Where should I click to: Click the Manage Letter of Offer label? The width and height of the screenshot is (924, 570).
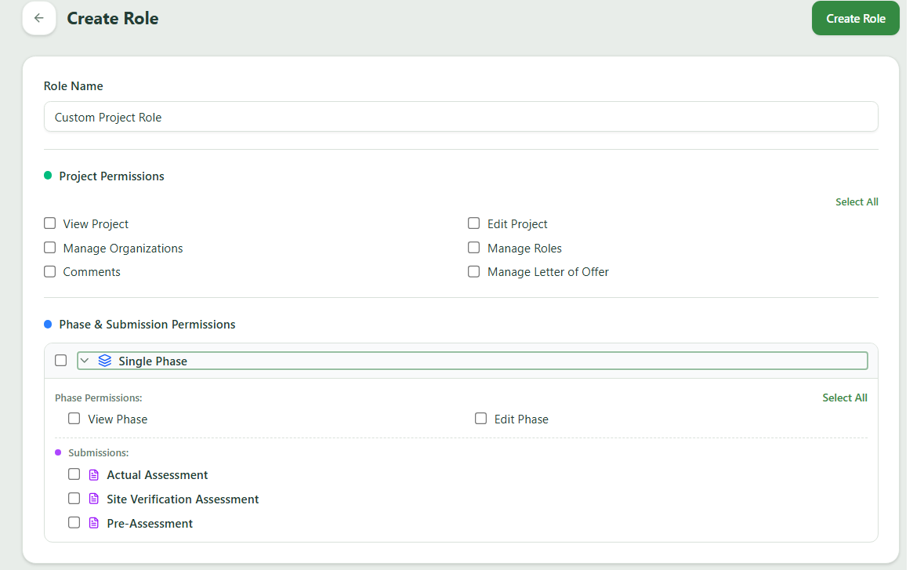(548, 272)
